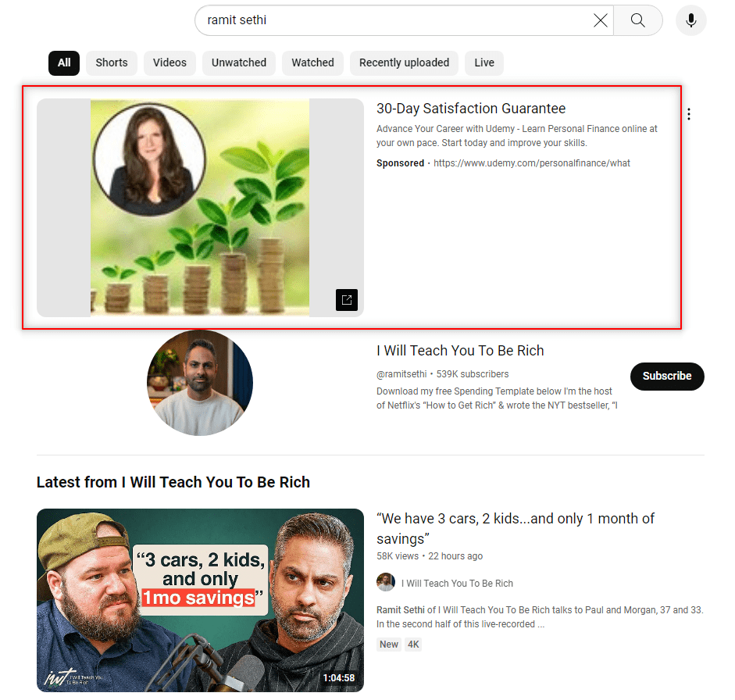Open the ad options three-dot menu
The height and width of the screenshot is (700, 735).
pos(689,113)
